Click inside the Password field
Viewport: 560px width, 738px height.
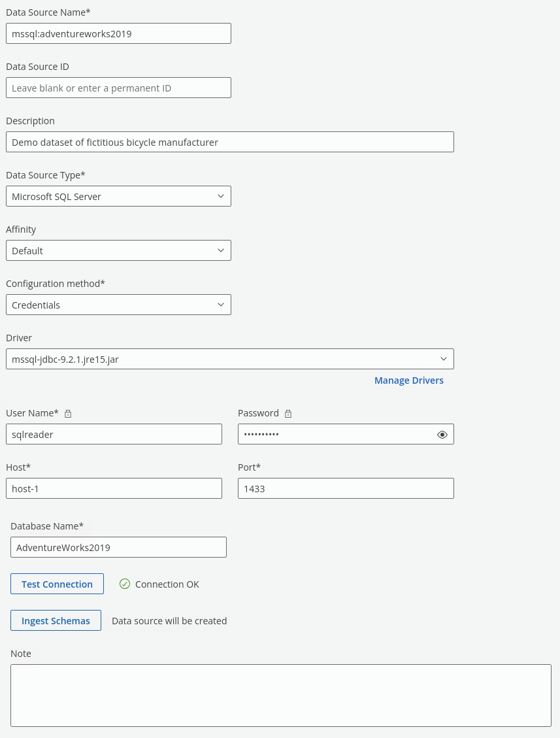click(x=333, y=434)
